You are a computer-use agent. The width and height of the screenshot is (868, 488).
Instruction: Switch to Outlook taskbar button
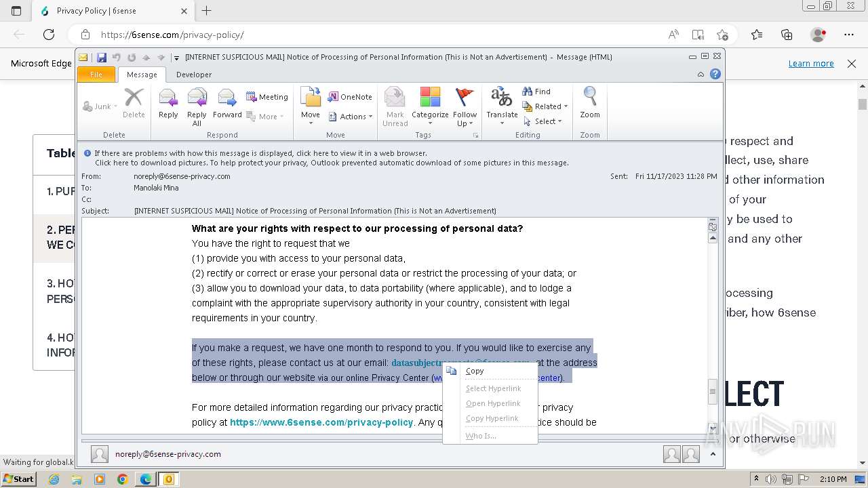click(169, 479)
